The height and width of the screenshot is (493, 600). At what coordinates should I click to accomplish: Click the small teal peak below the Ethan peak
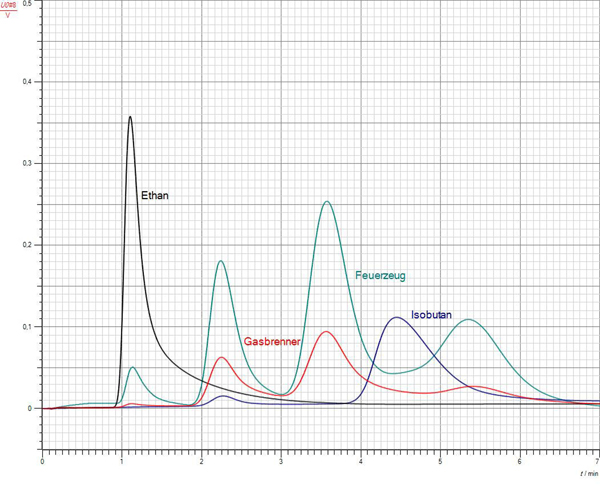(x=133, y=367)
